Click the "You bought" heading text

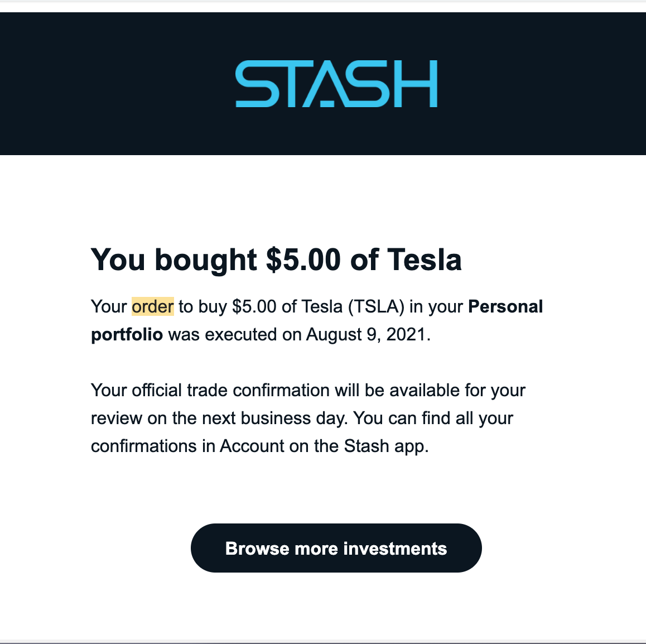pyautogui.click(x=173, y=260)
